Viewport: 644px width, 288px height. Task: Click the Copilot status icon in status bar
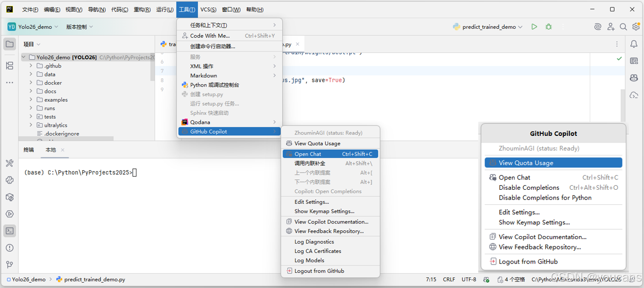point(486,280)
